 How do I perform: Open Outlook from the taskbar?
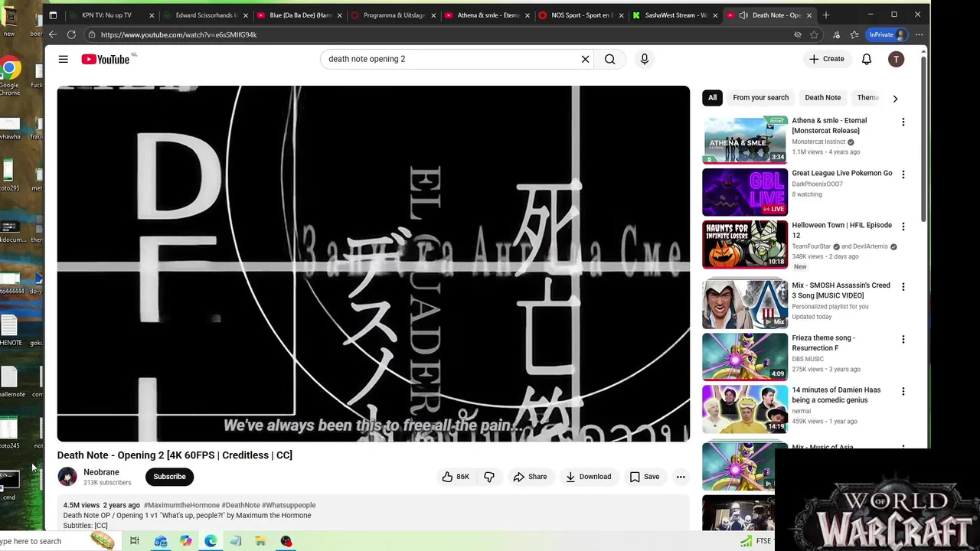(x=161, y=541)
